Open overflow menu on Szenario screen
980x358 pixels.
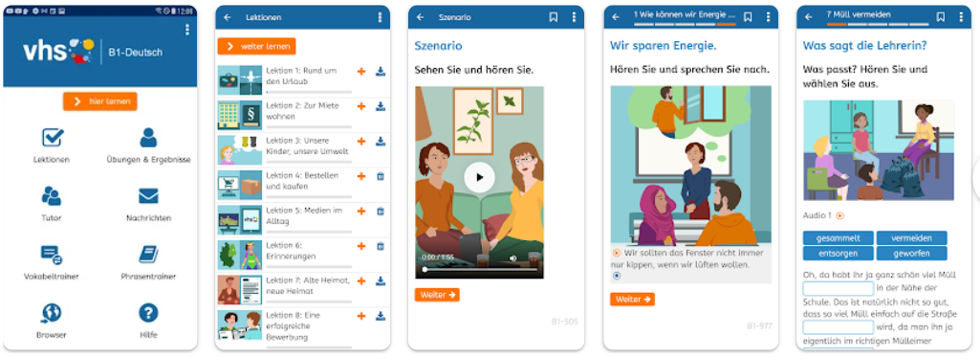574,17
